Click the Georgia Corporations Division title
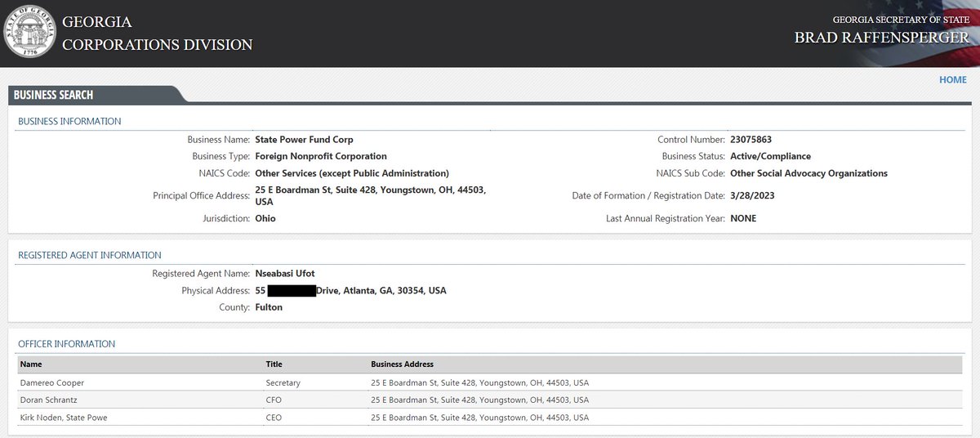 tap(157, 34)
